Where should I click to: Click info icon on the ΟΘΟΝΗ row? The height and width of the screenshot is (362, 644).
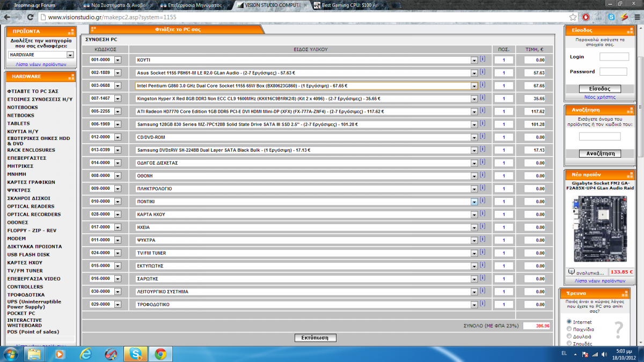click(x=482, y=175)
